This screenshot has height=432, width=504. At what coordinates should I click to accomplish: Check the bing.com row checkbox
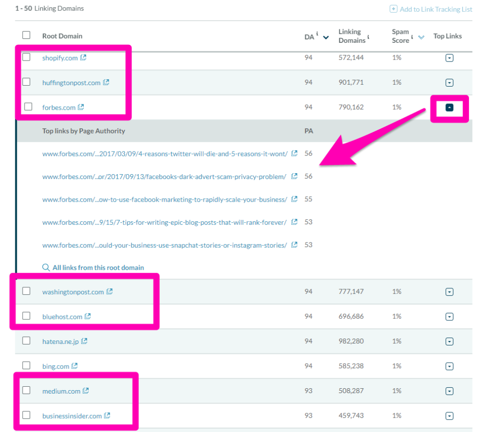coord(27,366)
